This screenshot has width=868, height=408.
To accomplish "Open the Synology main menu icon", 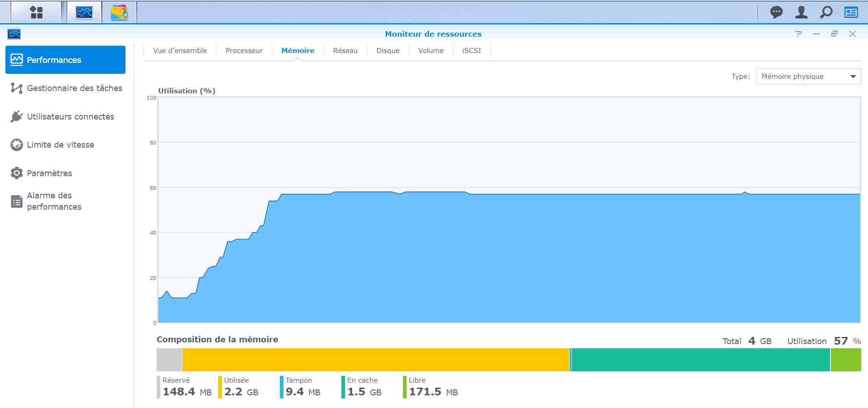I will 36,12.
